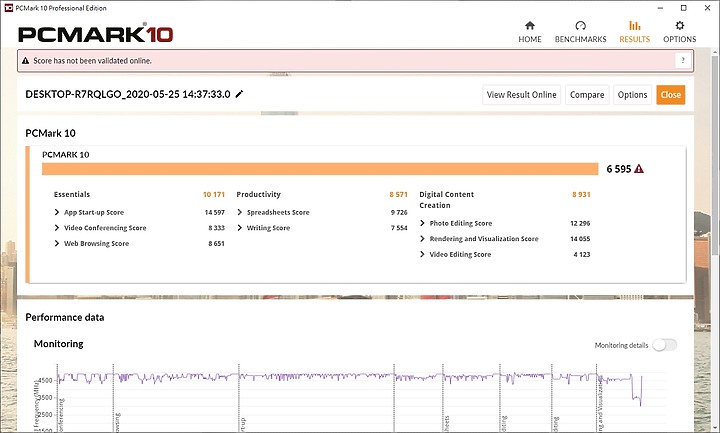Click the Monitoring details label
The image size is (720, 433).
pyautogui.click(x=621, y=345)
